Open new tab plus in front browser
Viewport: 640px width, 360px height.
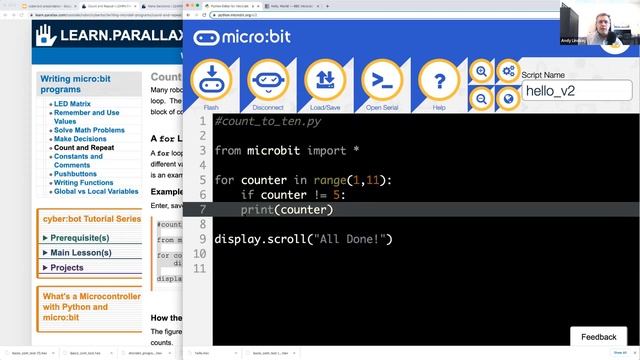pyautogui.click(x=327, y=6)
